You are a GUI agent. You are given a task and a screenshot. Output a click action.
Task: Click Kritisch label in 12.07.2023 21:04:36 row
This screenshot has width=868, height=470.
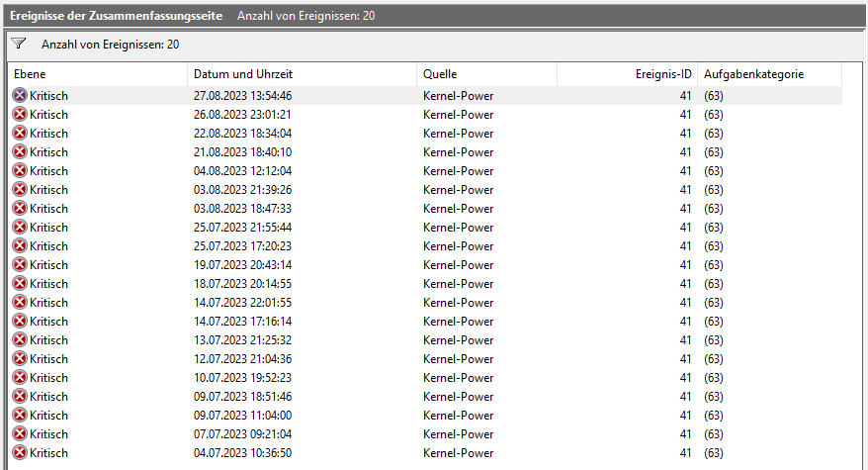click(48, 360)
